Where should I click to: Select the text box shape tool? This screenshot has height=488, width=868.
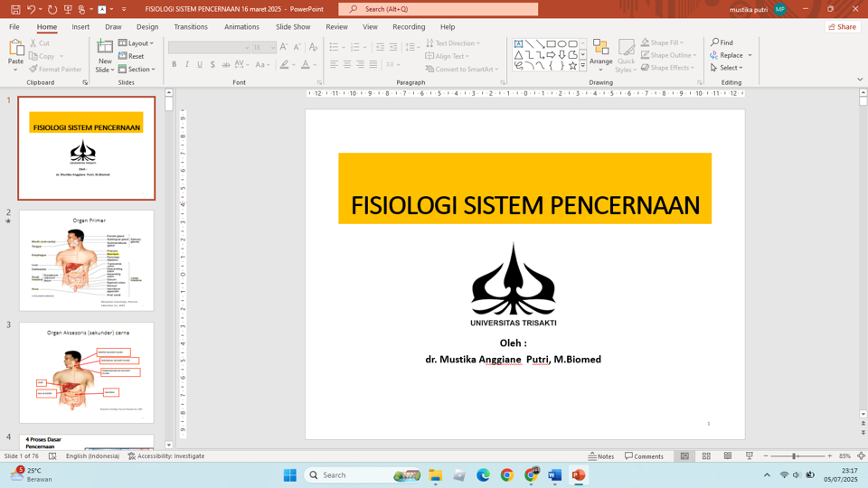click(518, 43)
